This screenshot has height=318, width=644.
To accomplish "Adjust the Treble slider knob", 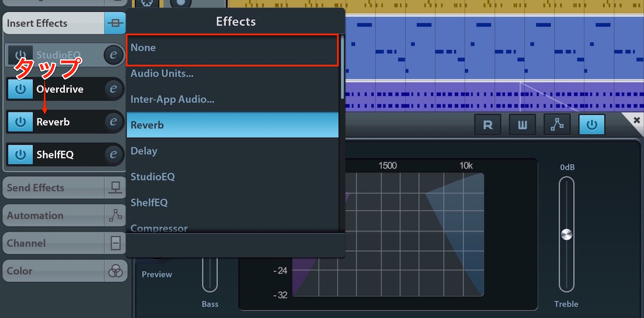I will click(x=566, y=235).
